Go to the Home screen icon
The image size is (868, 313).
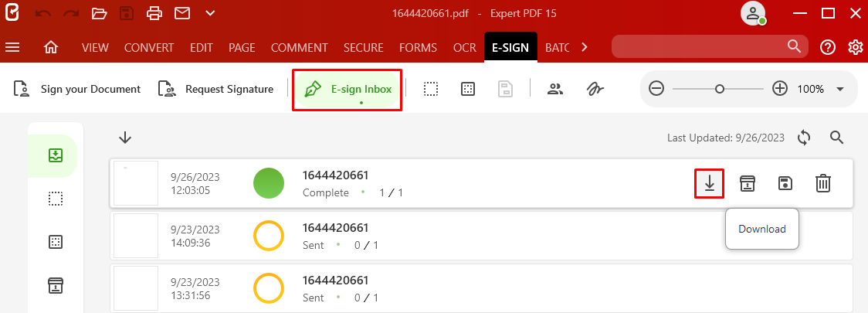(x=51, y=48)
